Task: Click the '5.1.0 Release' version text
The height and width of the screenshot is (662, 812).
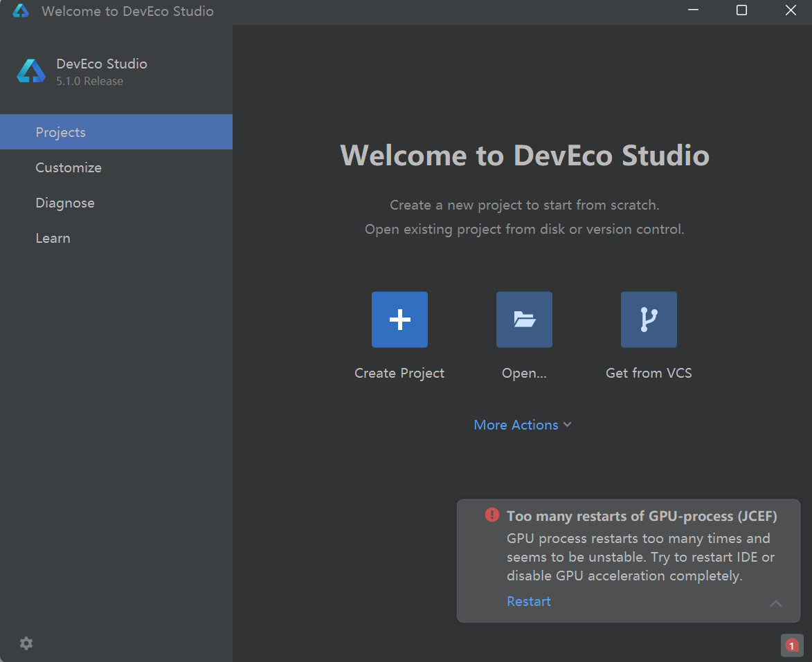Action: 89,81
